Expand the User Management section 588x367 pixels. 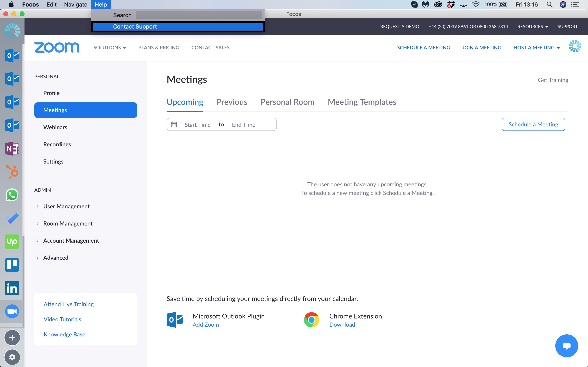tap(66, 206)
